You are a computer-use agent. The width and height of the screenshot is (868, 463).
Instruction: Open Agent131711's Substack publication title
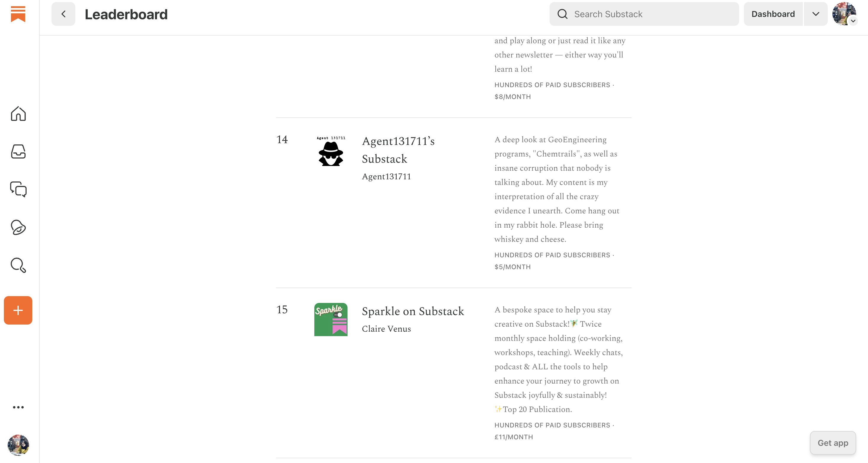[x=398, y=150]
